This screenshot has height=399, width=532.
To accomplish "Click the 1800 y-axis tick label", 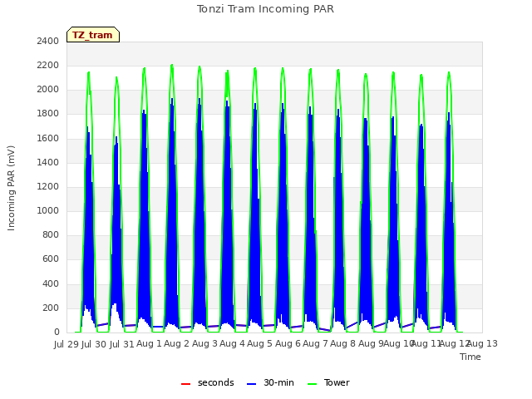I will point(48,114).
